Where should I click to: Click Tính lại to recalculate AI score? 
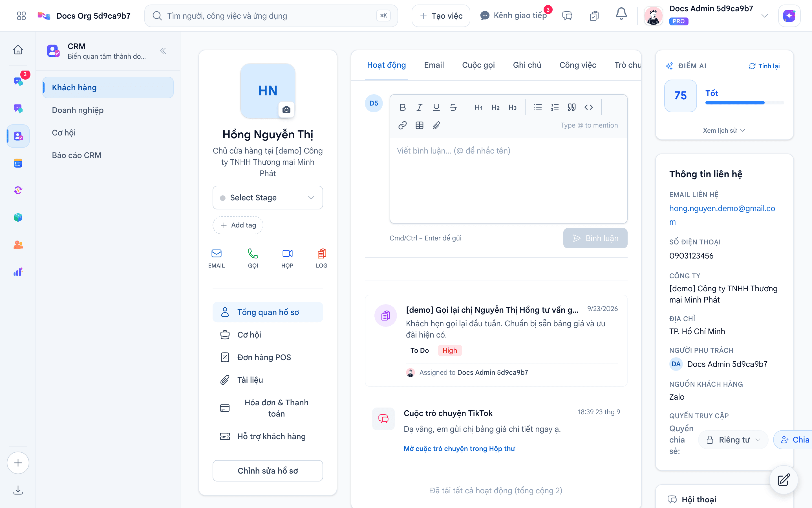(x=764, y=66)
